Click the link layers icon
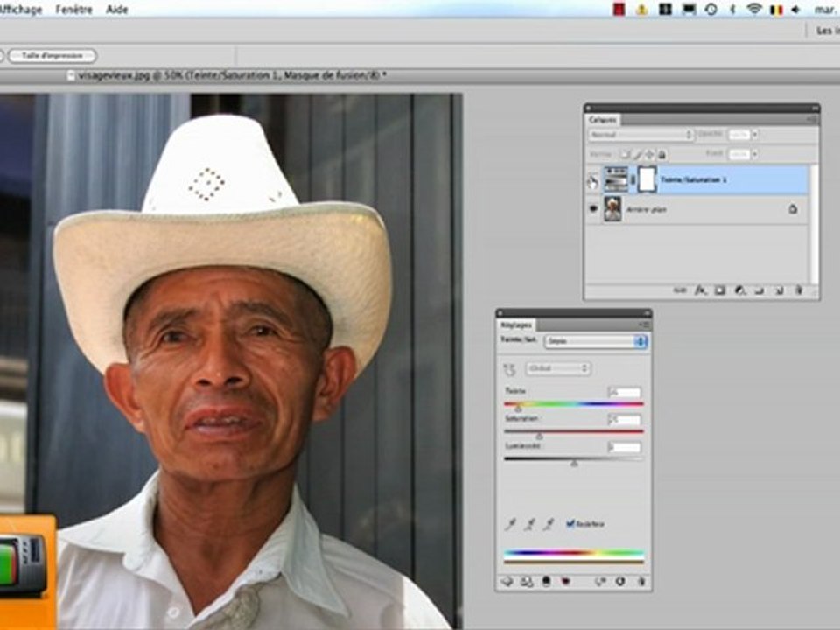This screenshot has height=630, width=840. (679, 290)
